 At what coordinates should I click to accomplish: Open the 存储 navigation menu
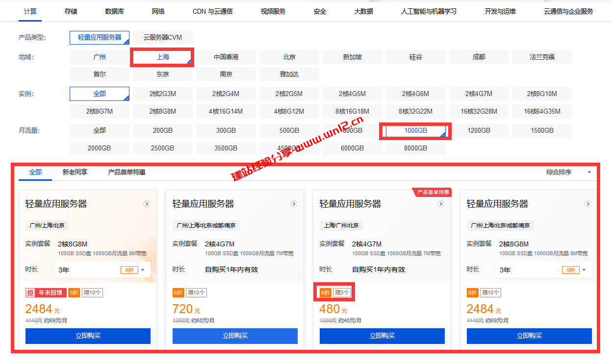(x=70, y=11)
